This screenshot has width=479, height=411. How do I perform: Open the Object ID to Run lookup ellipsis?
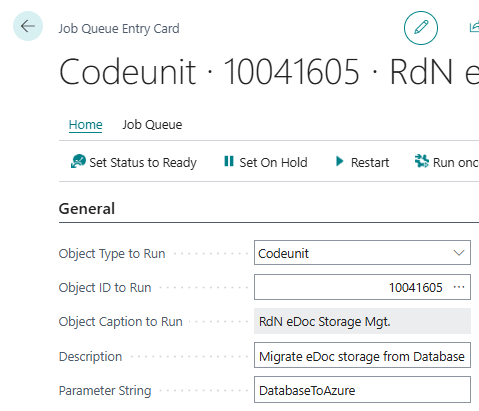coord(459,287)
